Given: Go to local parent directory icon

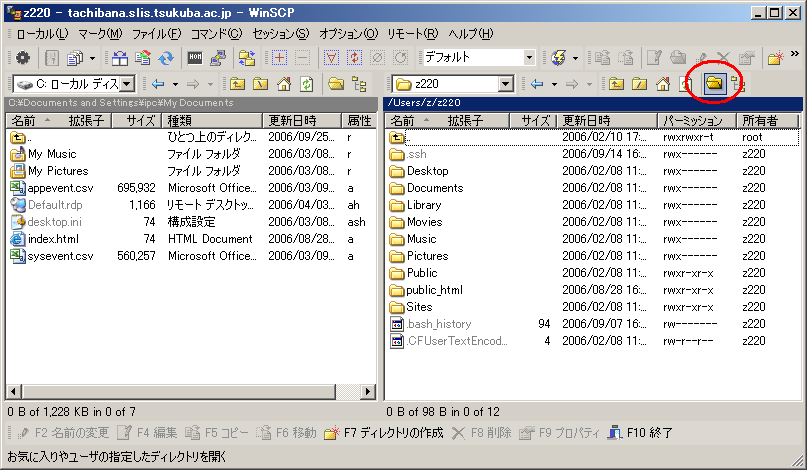Looking at the screenshot, I should click(237, 84).
